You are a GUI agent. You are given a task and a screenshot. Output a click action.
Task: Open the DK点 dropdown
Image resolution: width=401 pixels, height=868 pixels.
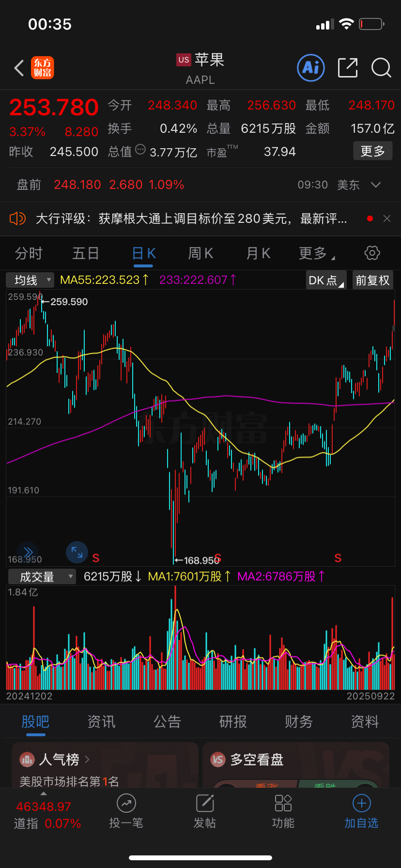click(x=326, y=280)
